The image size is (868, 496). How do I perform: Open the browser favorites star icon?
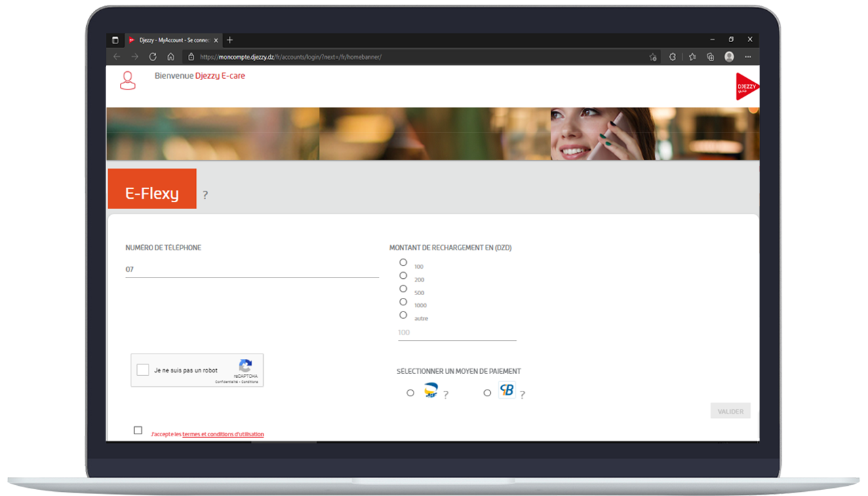[692, 57]
